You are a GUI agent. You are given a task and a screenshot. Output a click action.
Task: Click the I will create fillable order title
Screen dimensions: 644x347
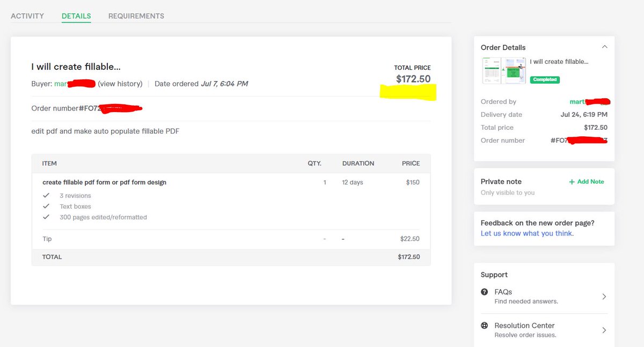click(76, 67)
